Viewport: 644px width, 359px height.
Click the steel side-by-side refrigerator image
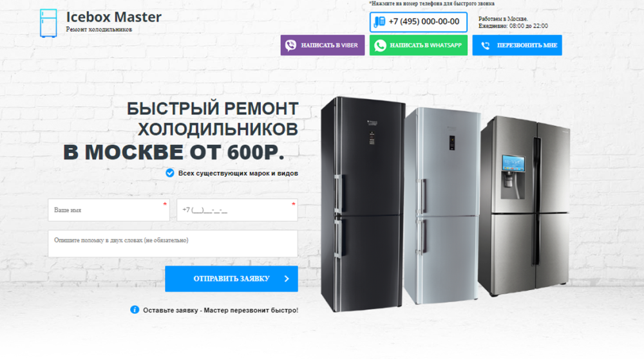pyautogui.click(x=524, y=205)
